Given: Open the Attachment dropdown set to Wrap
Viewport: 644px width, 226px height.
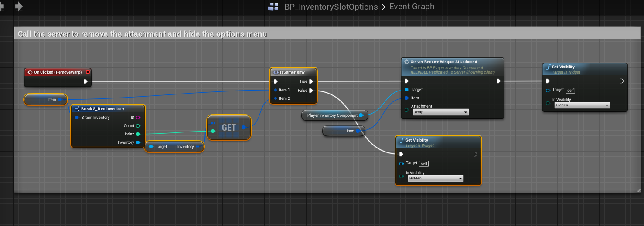Looking at the screenshot, I should (440, 112).
